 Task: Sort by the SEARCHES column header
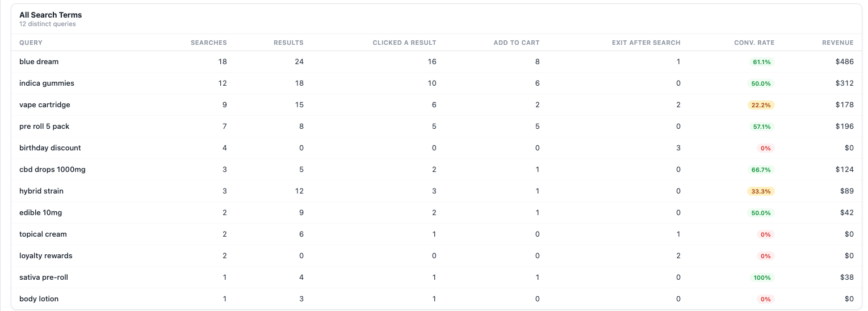coord(208,43)
